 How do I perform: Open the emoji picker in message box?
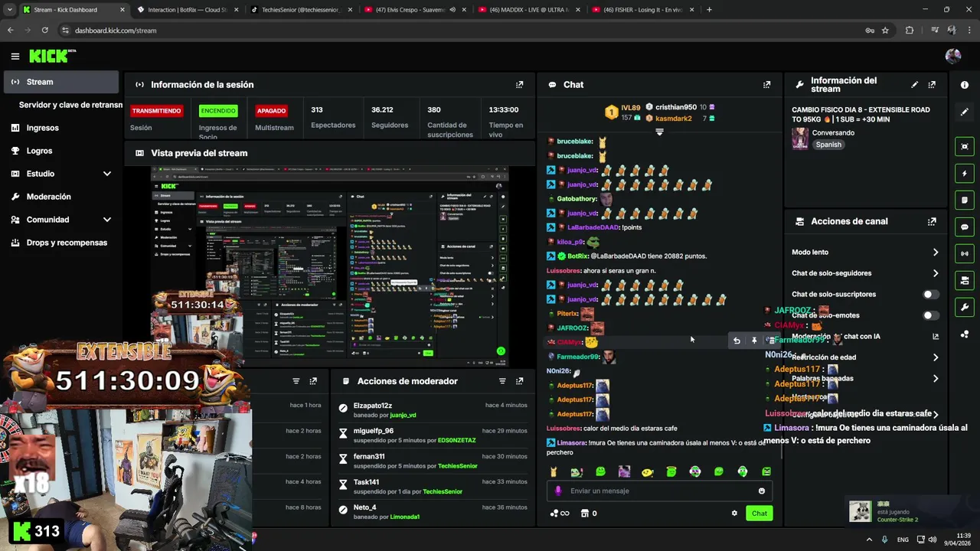point(762,491)
